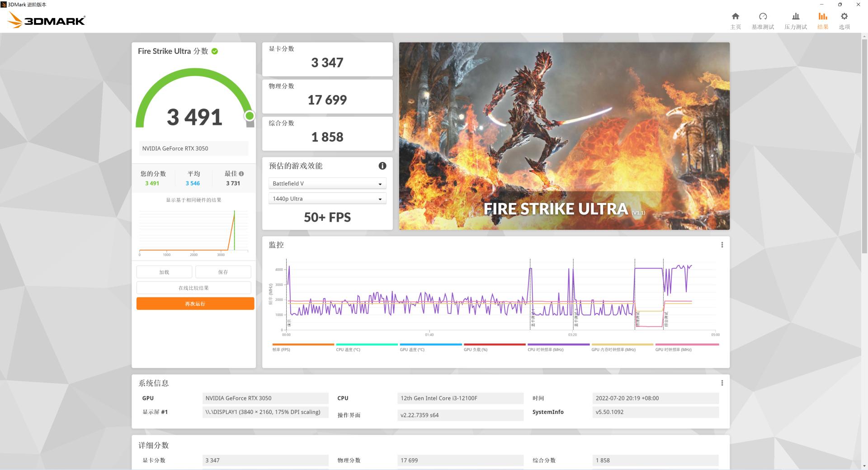The height and width of the screenshot is (470, 868).
Task: Expand the Battlefield V game dropdown
Action: (327, 184)
